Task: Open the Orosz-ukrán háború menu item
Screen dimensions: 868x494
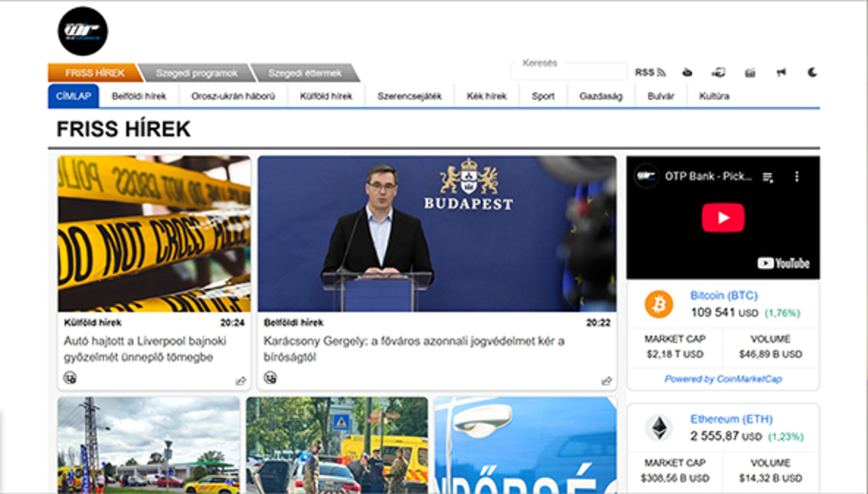Action: pos(233,96)
